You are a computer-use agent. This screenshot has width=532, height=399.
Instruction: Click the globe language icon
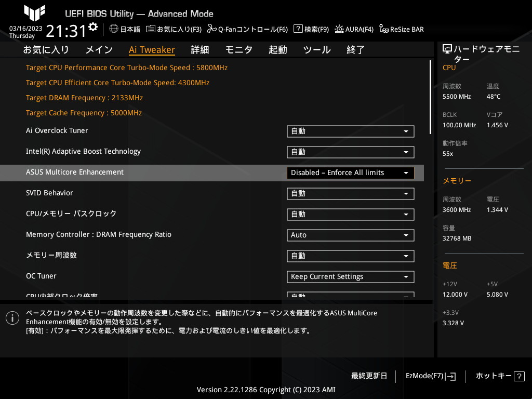click(x=114, y=29)
